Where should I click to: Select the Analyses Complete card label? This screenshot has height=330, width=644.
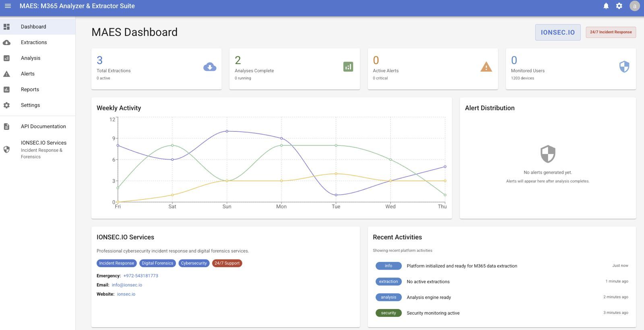254,71
